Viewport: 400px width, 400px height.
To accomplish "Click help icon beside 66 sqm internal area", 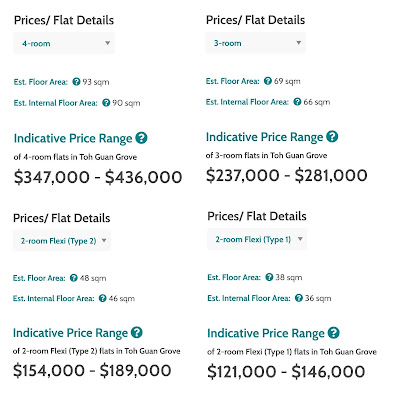I will tap(297, 102).
